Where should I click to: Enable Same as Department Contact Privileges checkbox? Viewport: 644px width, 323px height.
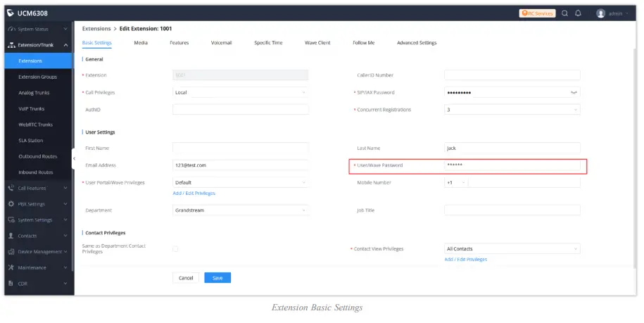point(175,248)
